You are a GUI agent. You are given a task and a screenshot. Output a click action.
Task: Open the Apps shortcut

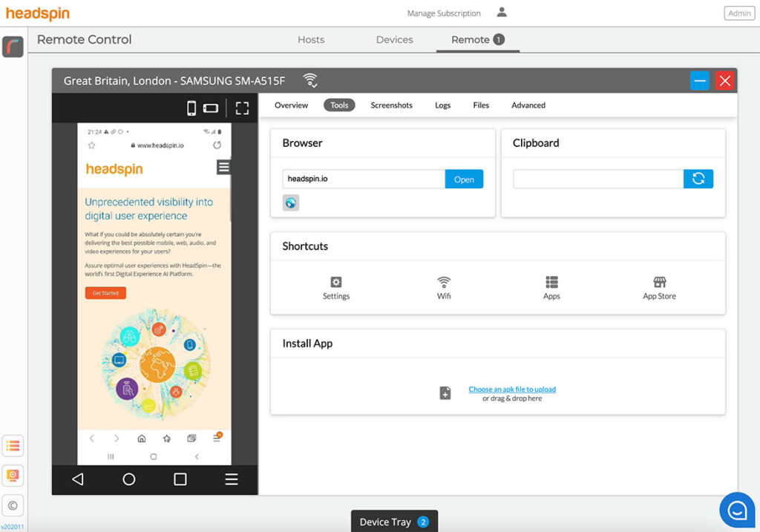click(x=551, y=289)
